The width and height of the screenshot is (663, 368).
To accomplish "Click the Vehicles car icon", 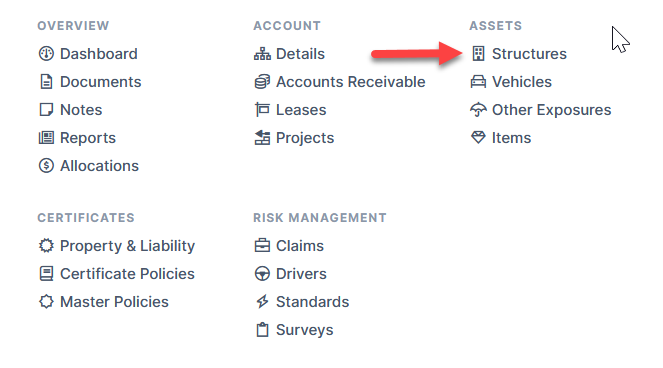I will click(478, 82).
